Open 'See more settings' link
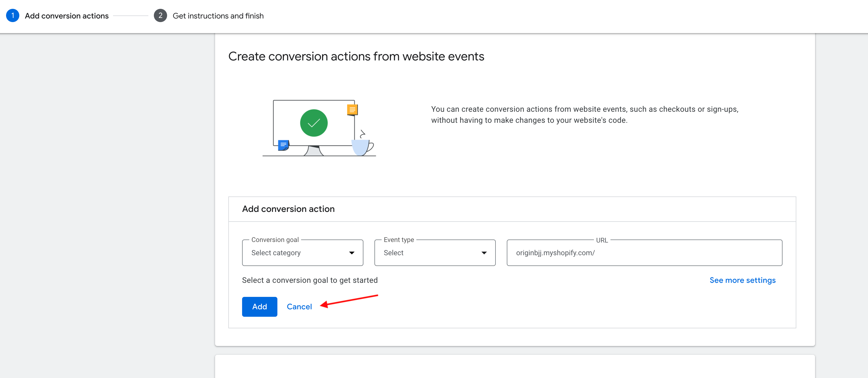 742,280
